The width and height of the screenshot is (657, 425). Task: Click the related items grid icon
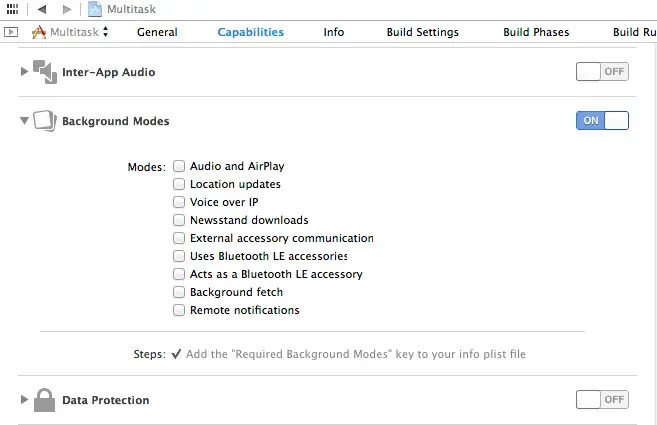pos(12,9)
